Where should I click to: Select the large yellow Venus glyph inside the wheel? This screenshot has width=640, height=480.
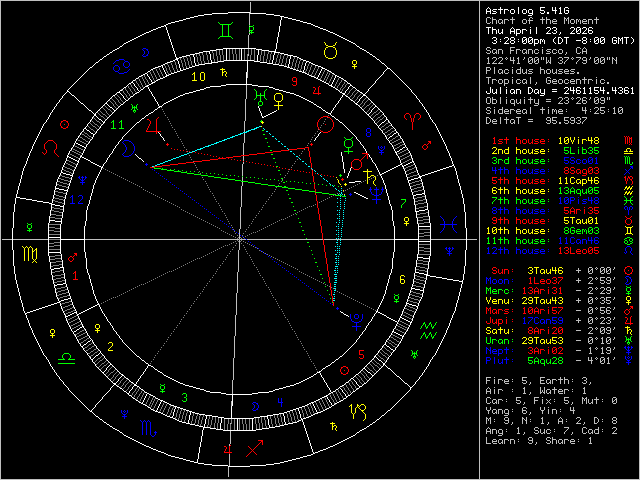click(x=279, y=101)
